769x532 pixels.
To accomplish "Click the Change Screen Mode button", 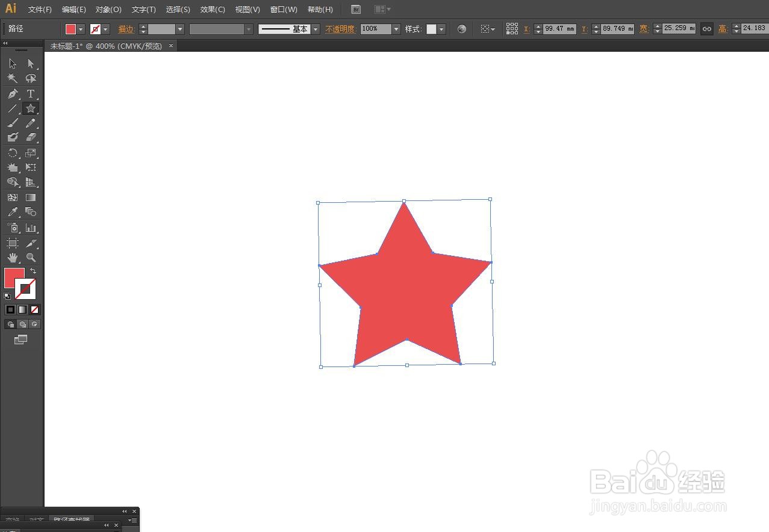I will pyautogui.click(x=21, y=339).
